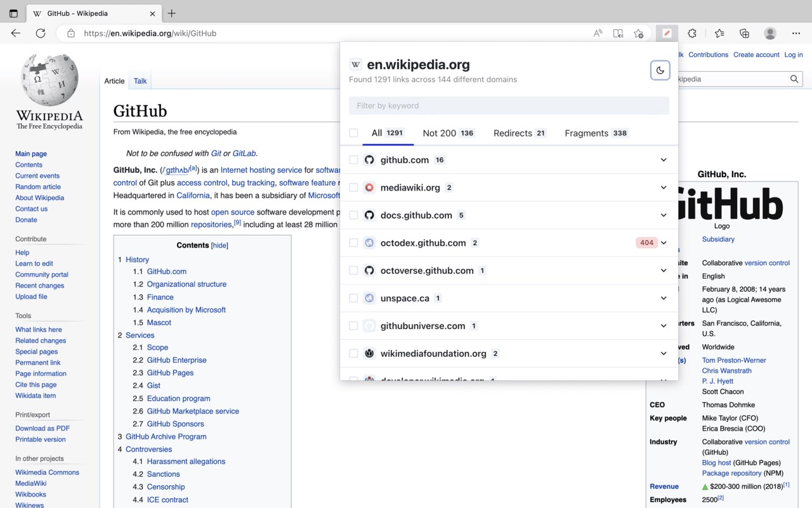Click Download as PDF link
812x508 pixels.
43,428
